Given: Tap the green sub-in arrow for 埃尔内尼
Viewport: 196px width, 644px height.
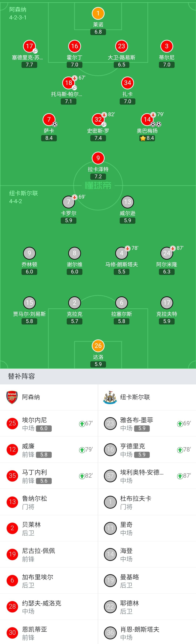Looking at the screenshot, I should click(82, 424).
